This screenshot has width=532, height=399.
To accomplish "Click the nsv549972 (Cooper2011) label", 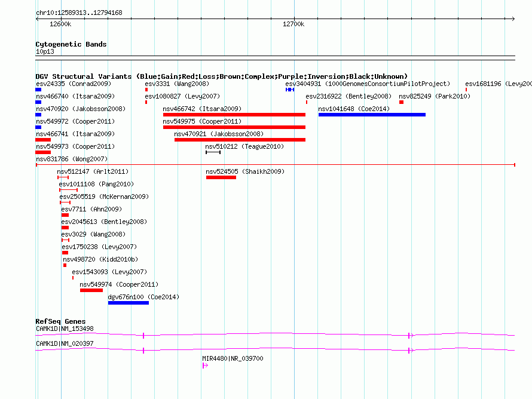I will pos(75,121).
